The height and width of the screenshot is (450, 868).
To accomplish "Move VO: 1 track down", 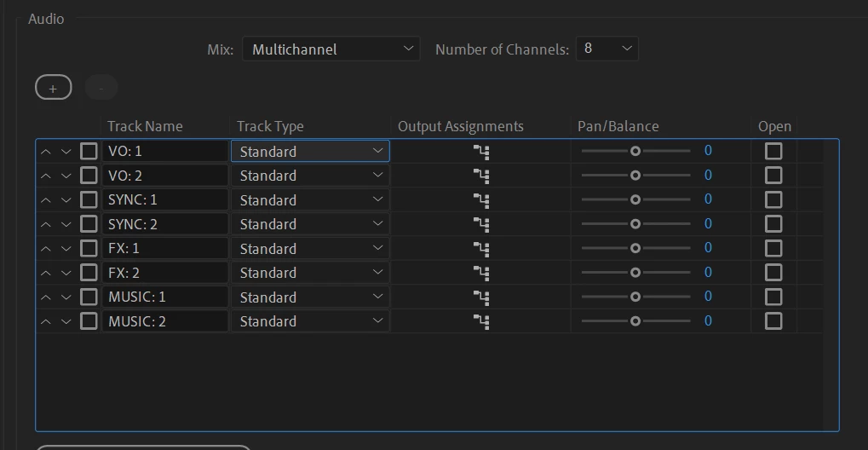I will (x=66, y=152).
